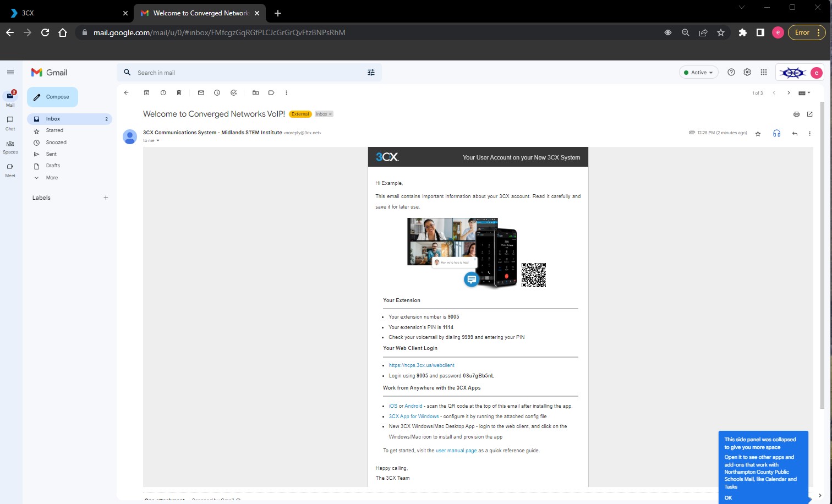Switch to Meet in left rail
This screenshot has width=832, height=504.
[10, 170]
